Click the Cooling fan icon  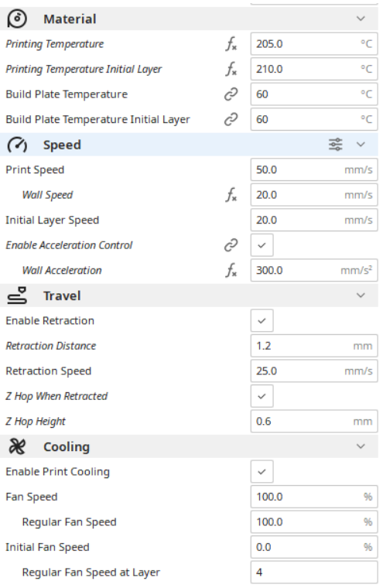pyautogui.click(x=17, y=446)
